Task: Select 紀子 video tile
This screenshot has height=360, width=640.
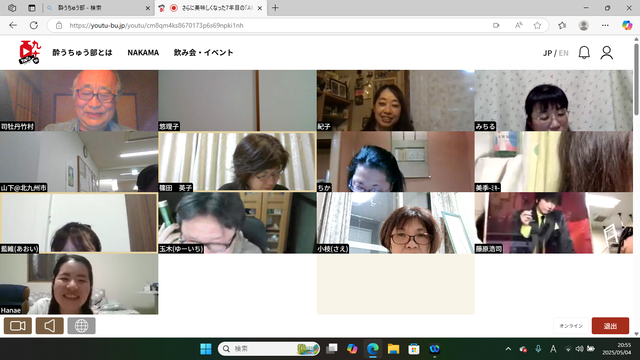Action: pyautogui.click(x=396, y=100)
